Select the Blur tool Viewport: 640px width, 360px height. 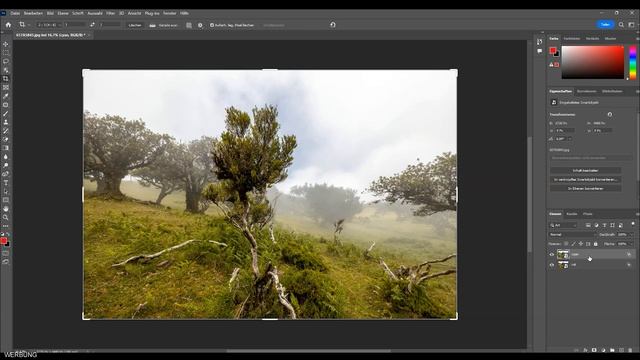[6, 157]
